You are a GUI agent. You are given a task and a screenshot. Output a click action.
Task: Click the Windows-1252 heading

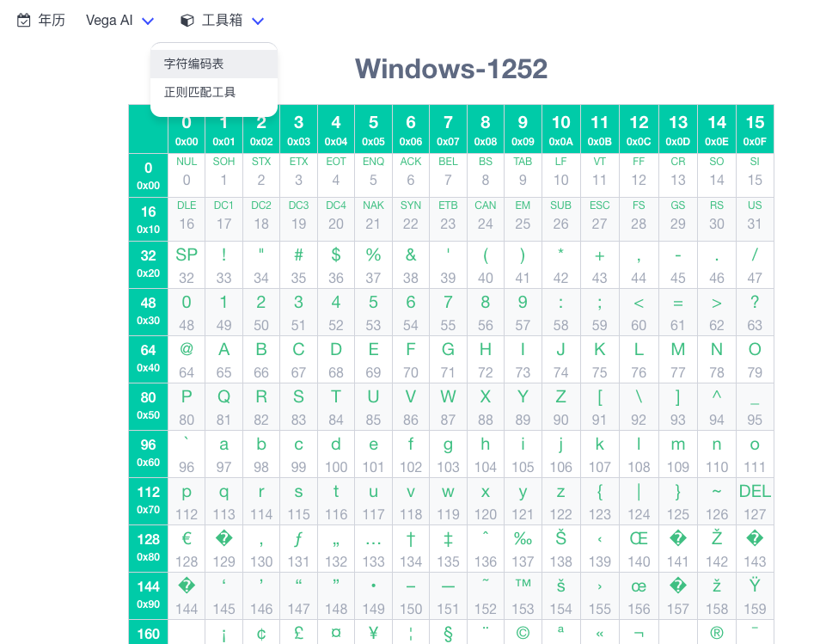click(x=451, y=69)
